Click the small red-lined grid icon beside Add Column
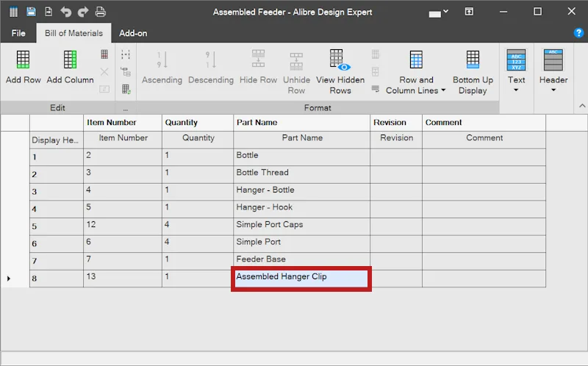 (x=104, y=54)
